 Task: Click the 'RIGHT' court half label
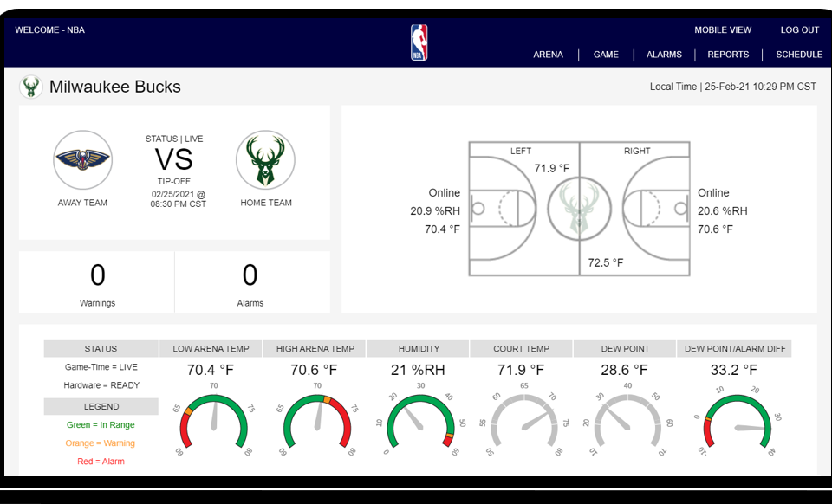click(637, 151)
